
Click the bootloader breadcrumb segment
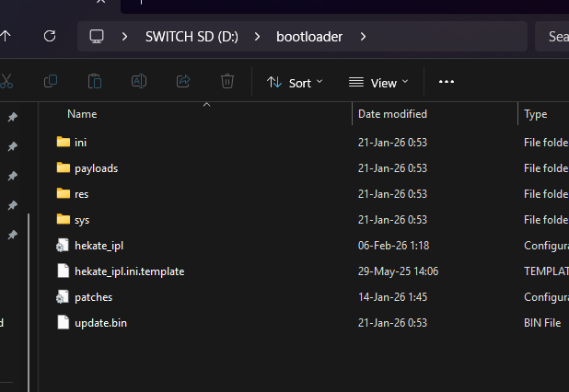tap(309, 37)
